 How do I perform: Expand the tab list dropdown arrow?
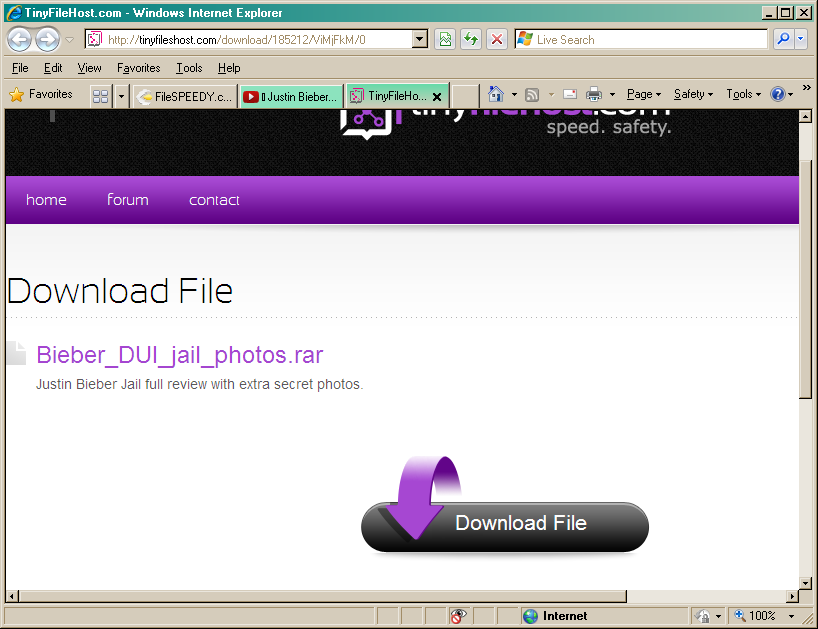[121, 96]
